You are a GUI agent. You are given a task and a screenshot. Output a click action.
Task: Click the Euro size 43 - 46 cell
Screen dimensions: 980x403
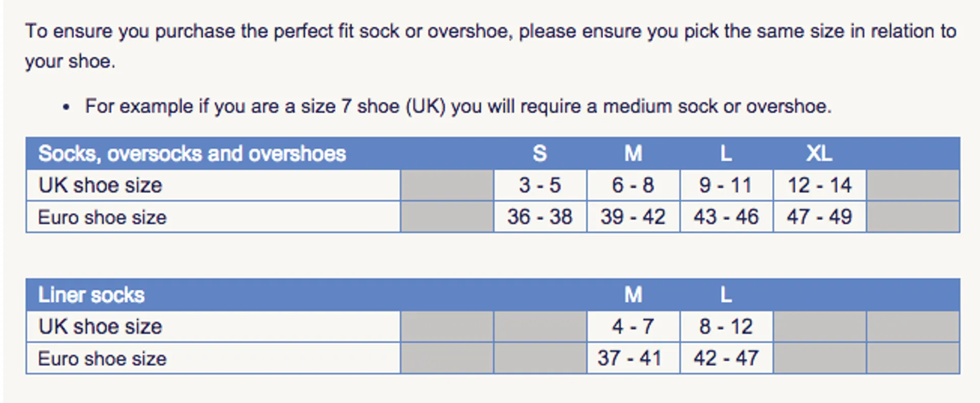[726, 217]
